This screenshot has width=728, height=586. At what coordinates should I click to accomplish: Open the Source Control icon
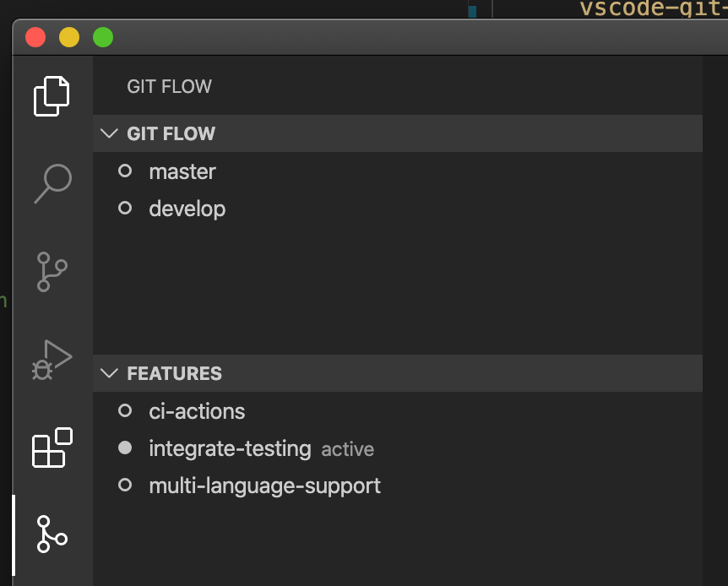52,271
